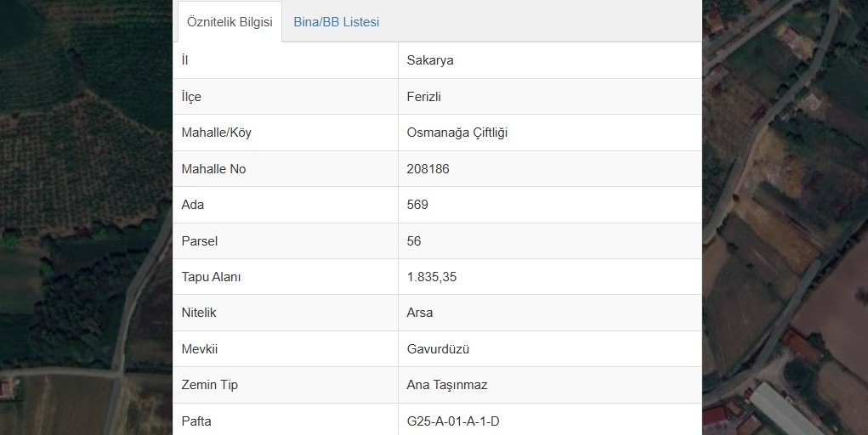The width and height of the screenshot is (868, 435).
Task: Click the Tapu Alanı label cell
Action: click(x=286, y=277)
